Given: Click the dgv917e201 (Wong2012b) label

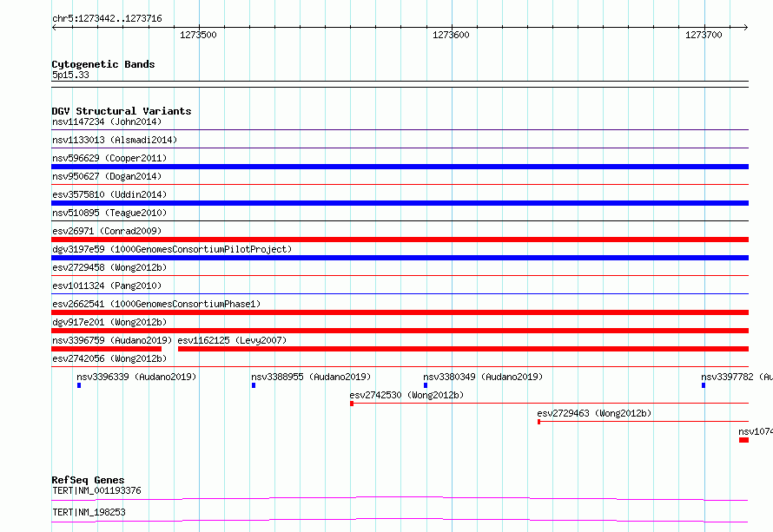Looking at the screenshot, I should tap(109, 322).
